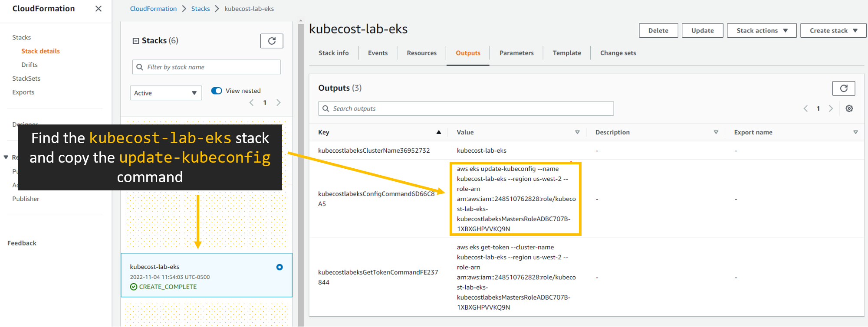
Task: Go to previous page of outputs
Action: coord(806,108)
